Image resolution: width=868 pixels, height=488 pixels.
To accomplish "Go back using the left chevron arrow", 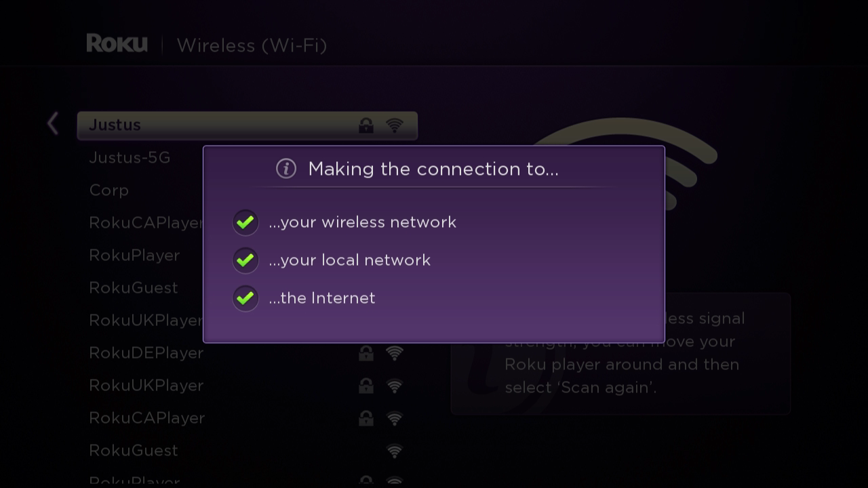I will tap(53, 123).
